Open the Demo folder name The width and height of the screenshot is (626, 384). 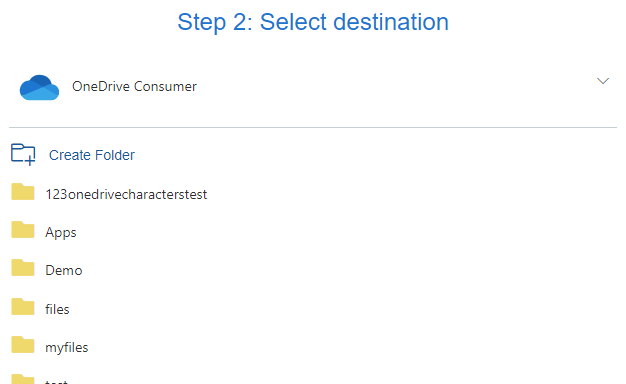click(64, 271)
